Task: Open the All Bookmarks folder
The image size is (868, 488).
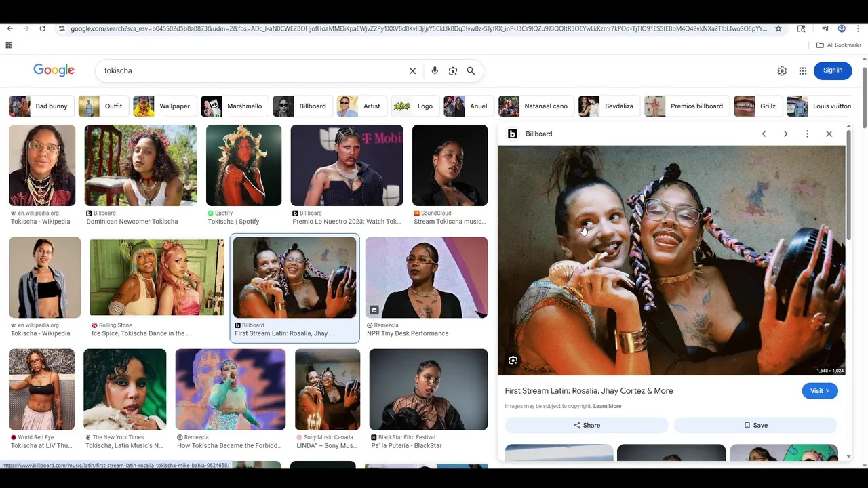Action: pos(839,45)
